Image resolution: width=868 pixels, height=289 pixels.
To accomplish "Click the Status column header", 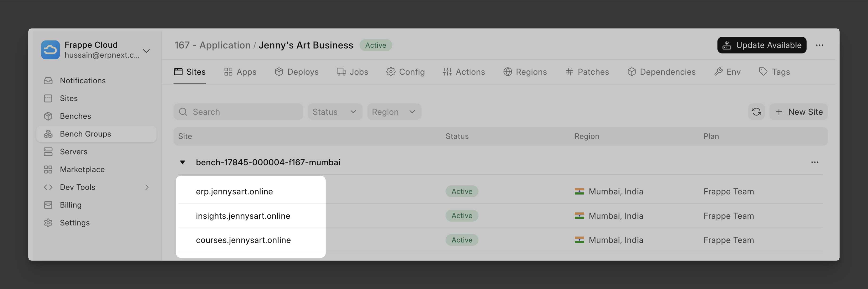I will [457, 136].
